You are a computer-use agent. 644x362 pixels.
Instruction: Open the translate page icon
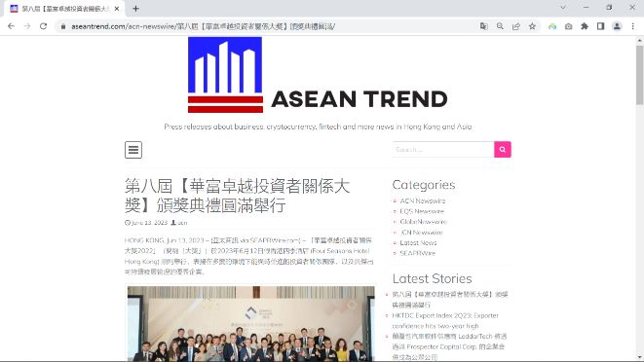pos(484,26)
